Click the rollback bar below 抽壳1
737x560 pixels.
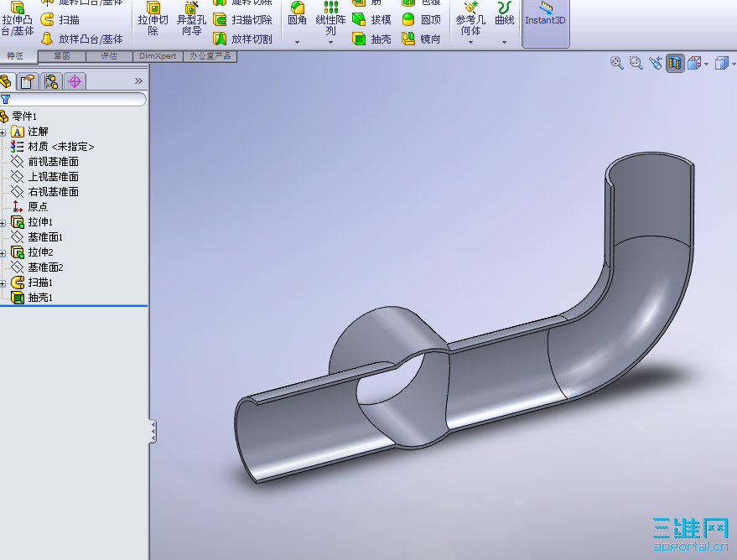tap(74, 306)
